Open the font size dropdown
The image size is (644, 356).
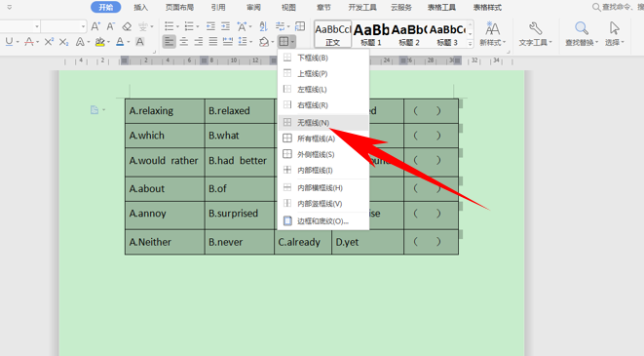[84, 26]
